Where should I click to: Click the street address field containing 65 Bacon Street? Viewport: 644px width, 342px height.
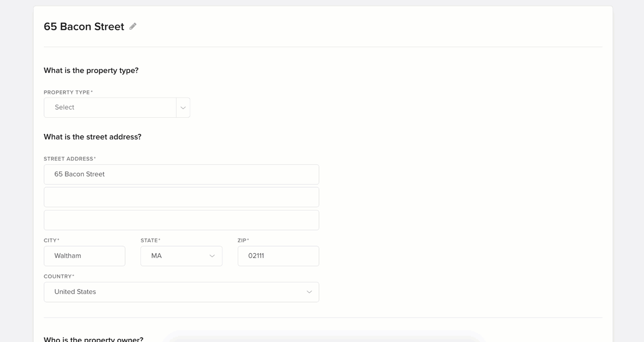tap(181, 174)
